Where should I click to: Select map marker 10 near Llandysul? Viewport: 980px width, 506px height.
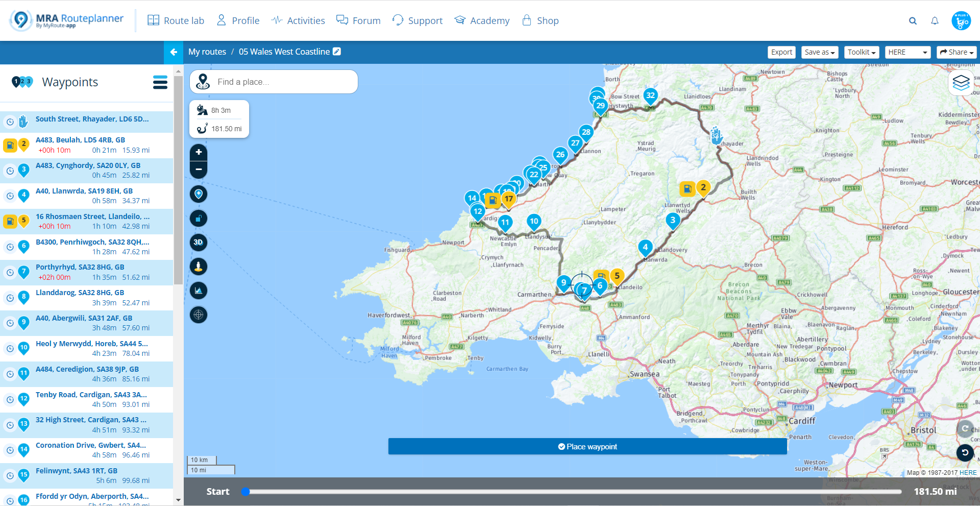pyautogui.click(x=534, y=222)
